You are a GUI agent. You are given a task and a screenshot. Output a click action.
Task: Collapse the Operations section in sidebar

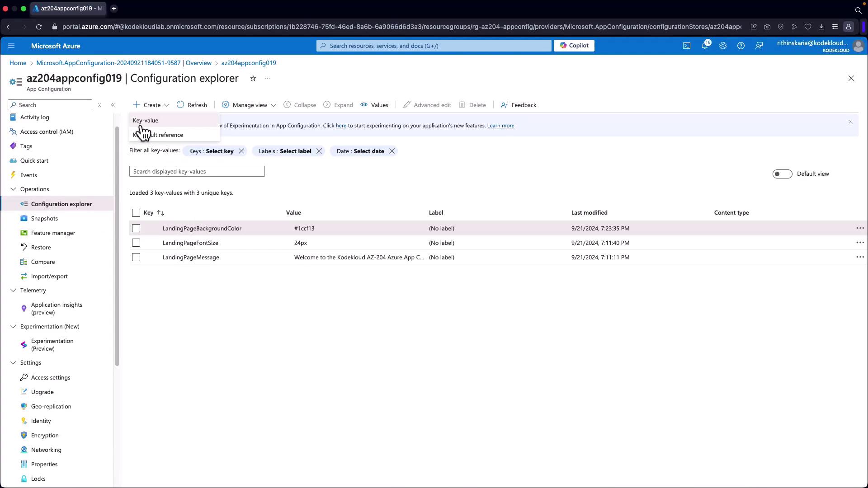pyautogui.click(x=13, y=189)
